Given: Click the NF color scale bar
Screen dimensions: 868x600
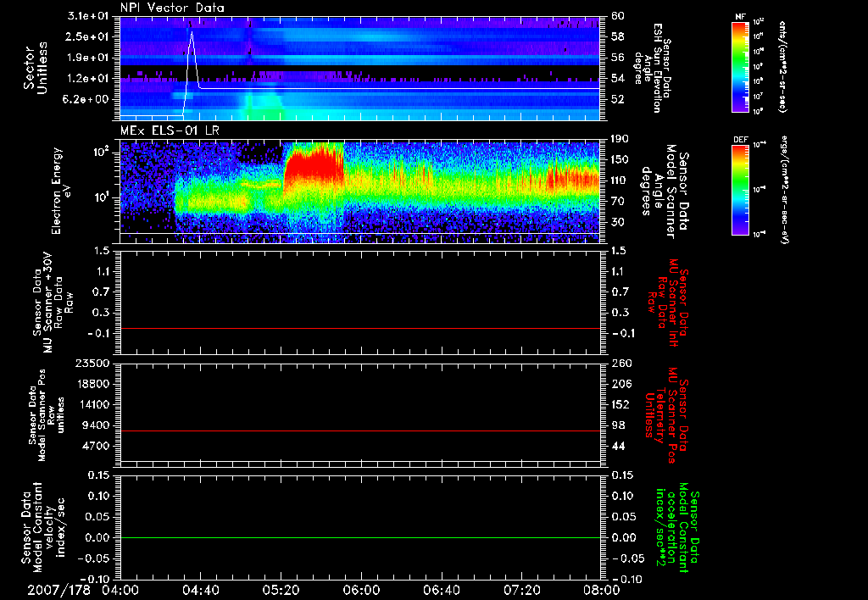Looking at the screenshot, I should tap(741, 67).
